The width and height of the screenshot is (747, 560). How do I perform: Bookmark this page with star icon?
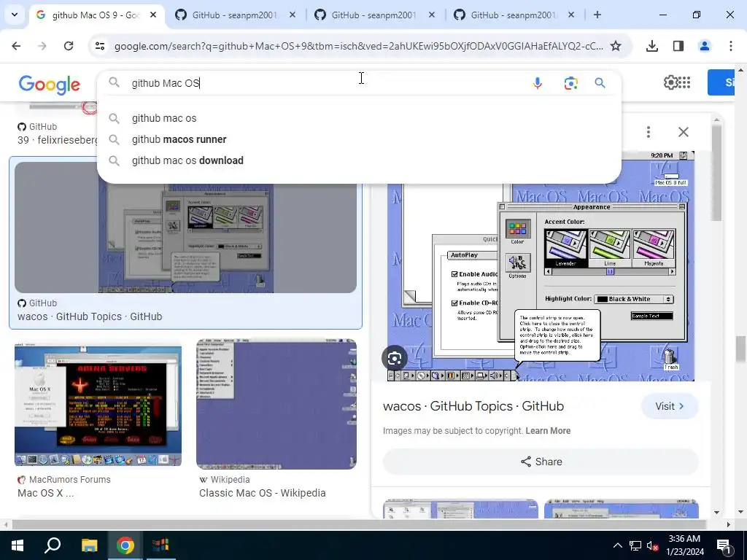click(x=616, y=46)
